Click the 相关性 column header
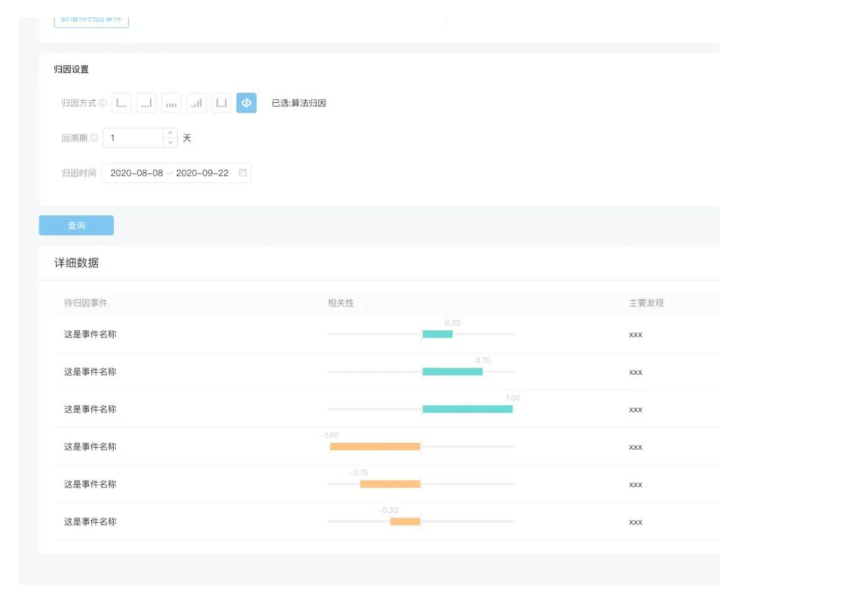Image resolution: width=868 pixels, height=602 pixels. (x=340, y=303)
